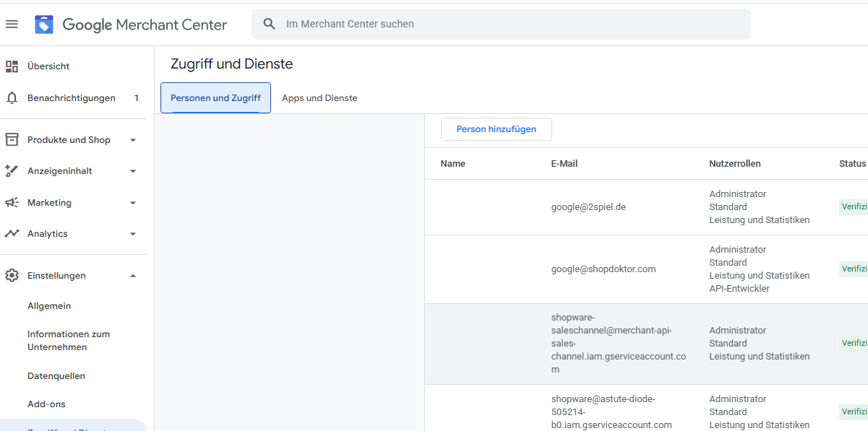868x431 pixels.
Task: Click the Einstellungen gear icon
Action: pos(12,275)
